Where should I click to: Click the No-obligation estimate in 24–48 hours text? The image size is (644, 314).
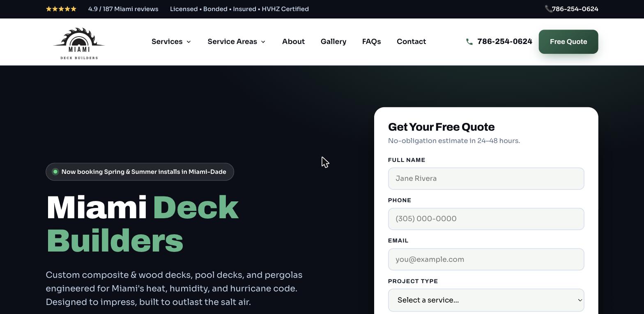[x=454, y=141]
